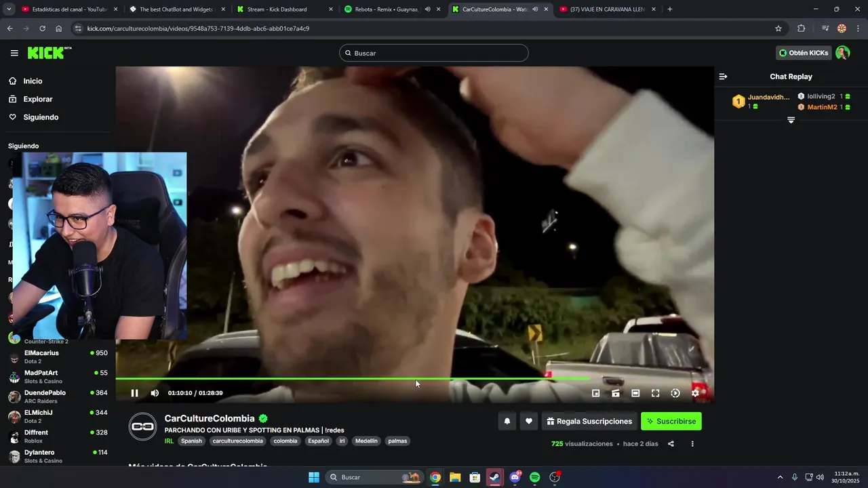Focus the Kick Buscar search field
Viewport: 868px width, 488px height.
pyautogui.click(x=434, y=53)
